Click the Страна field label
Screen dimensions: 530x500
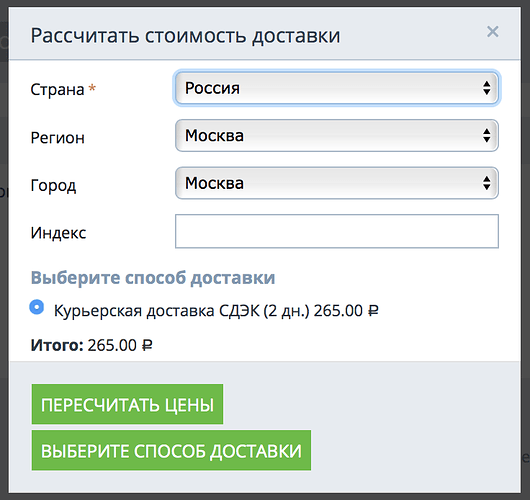click(x=57, y=90)
